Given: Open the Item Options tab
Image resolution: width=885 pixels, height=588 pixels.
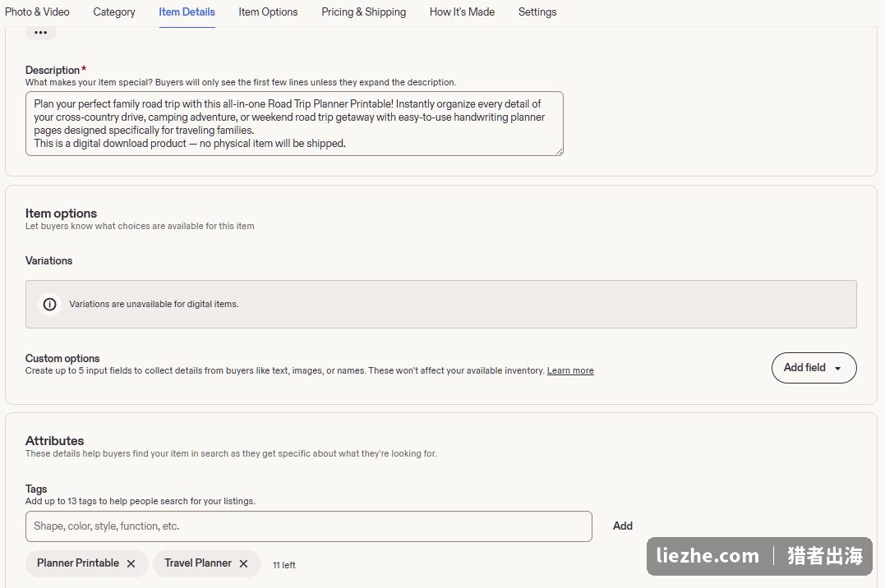Looking at the screenshot, I should pyautogui.click(x=268, y=11).
